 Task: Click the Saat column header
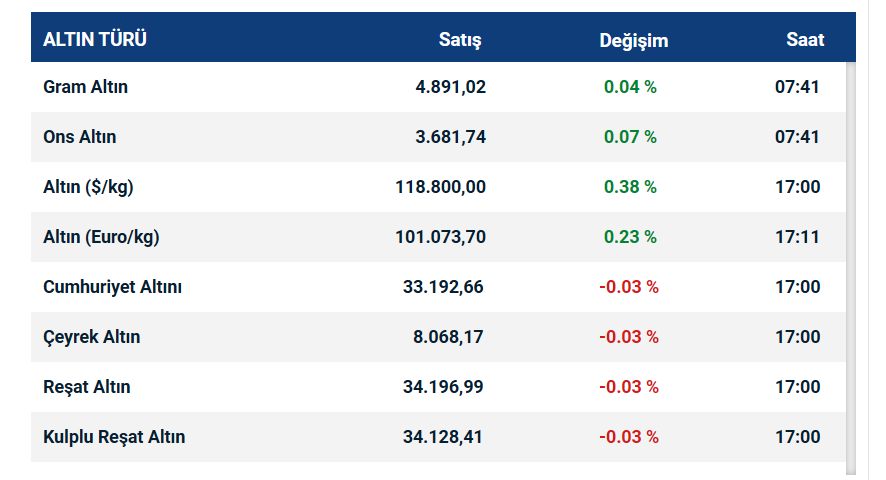click(x=805, y=40)
